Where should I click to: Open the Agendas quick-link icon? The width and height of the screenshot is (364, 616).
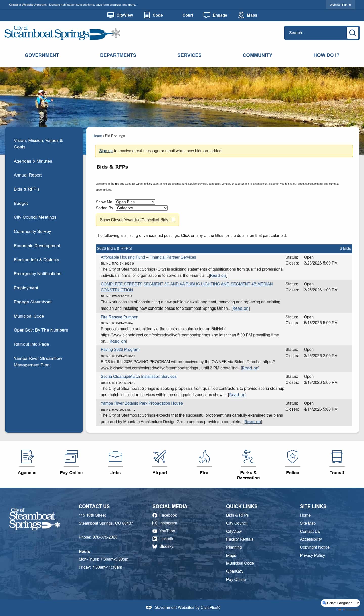[x=27, y=456]
